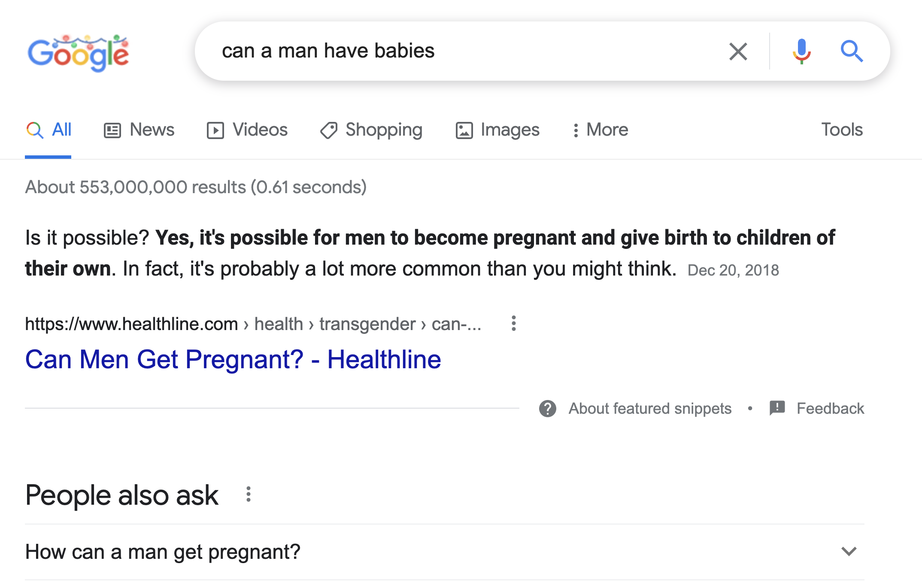Viewport: 922px width, 588px height.
Task: Expand the "How can a man get pregnant?" question
Action: click(x=848, y=552)
